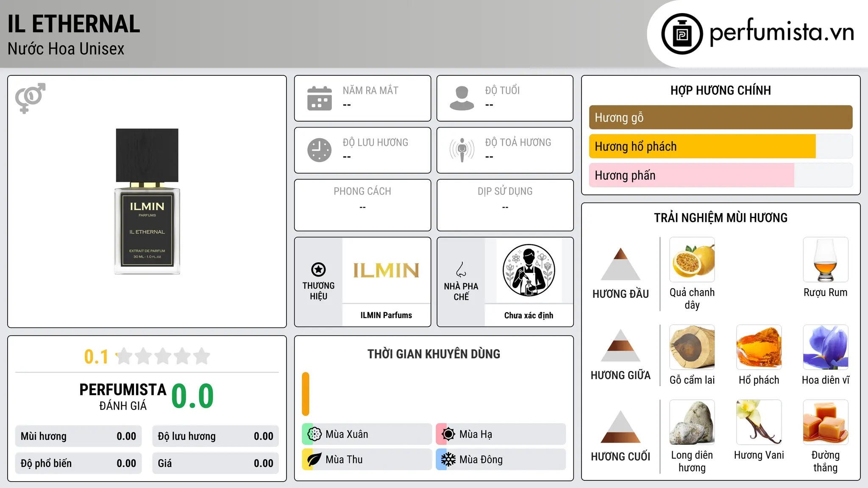The image size is (868, 488).
Task: Click the flower icon for Mùa Xuân
Action: pos(314,434)
